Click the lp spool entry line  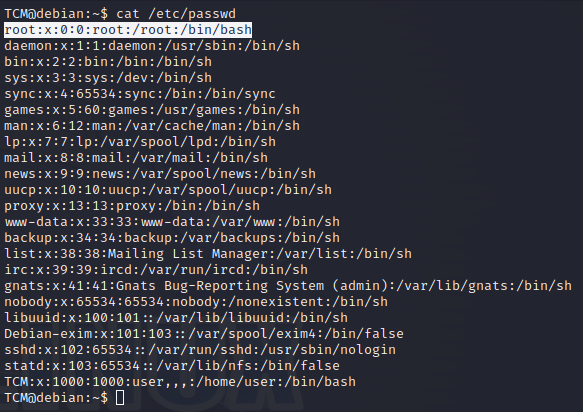tap(140, 142)
